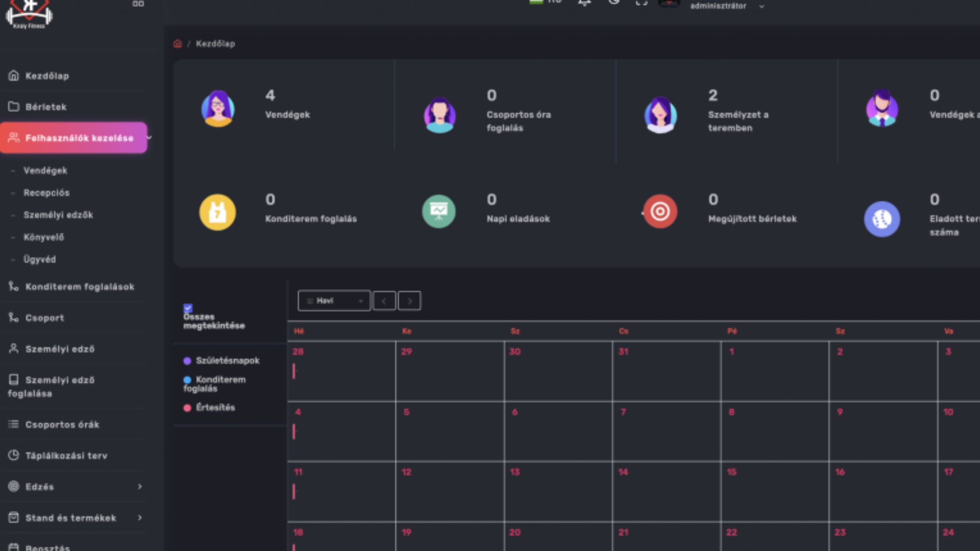Click the Vendégek stat avatar icon
The width and height of the screenshot is (980, 551).
[217, 108]
